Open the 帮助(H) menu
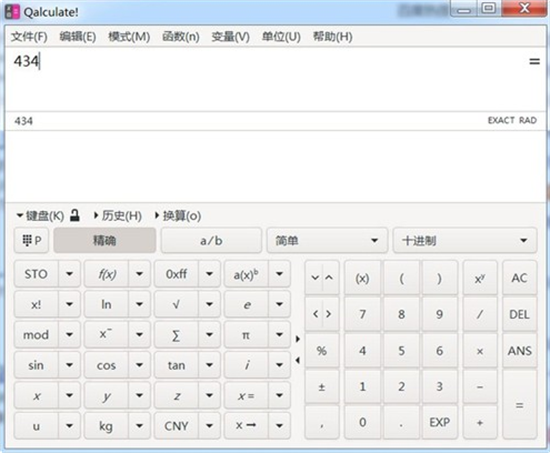 tap(333, 36)
